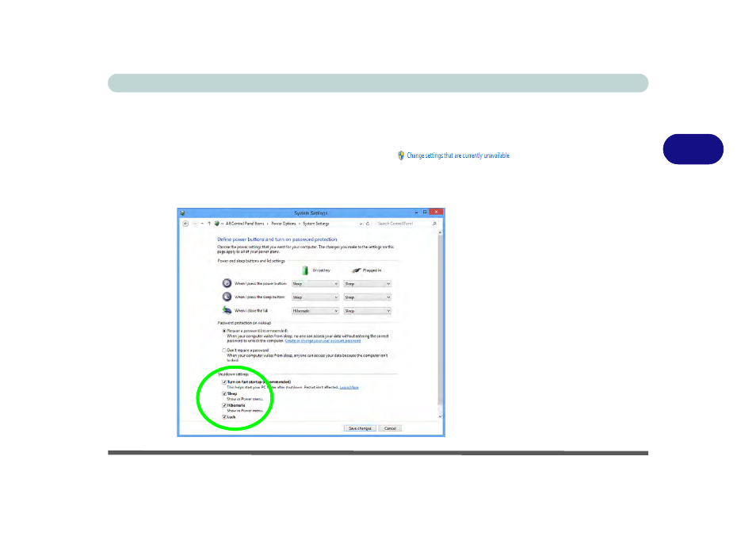Maximize the System Settings window

425,213
